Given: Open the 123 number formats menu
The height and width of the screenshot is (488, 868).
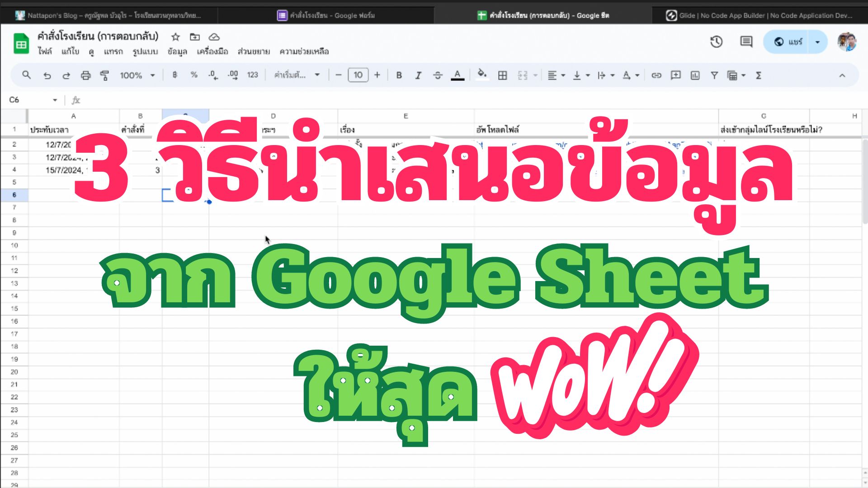Looking at the screenshot, I should (252, 75).
